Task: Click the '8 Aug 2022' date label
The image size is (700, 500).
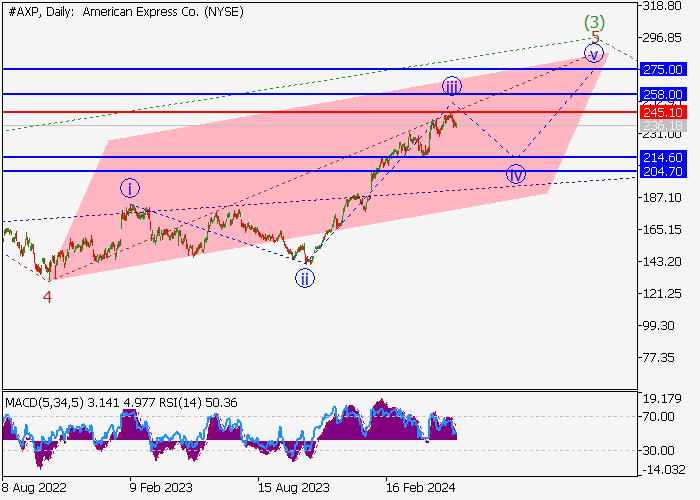Action: pos(34,488)
